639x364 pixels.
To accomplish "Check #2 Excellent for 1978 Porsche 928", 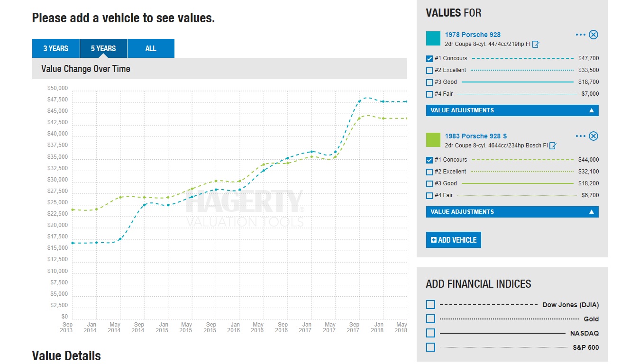I will click(x=429, y=71).
